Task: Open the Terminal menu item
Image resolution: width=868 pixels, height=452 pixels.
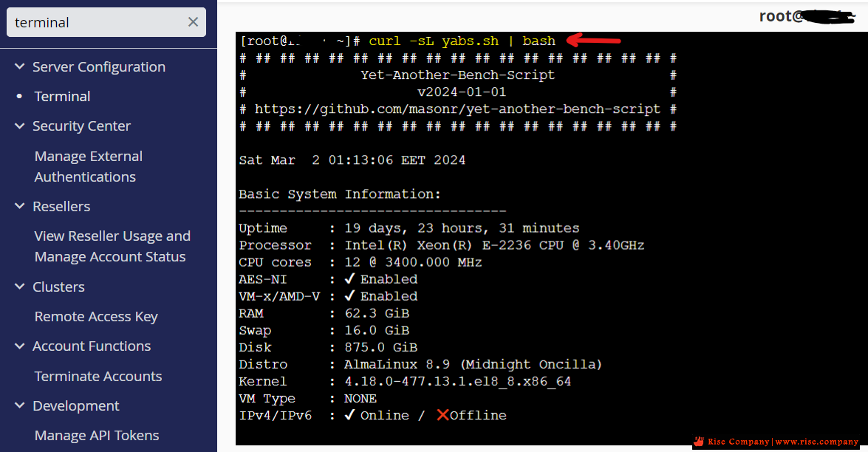Action: click(x=62, y=96)
